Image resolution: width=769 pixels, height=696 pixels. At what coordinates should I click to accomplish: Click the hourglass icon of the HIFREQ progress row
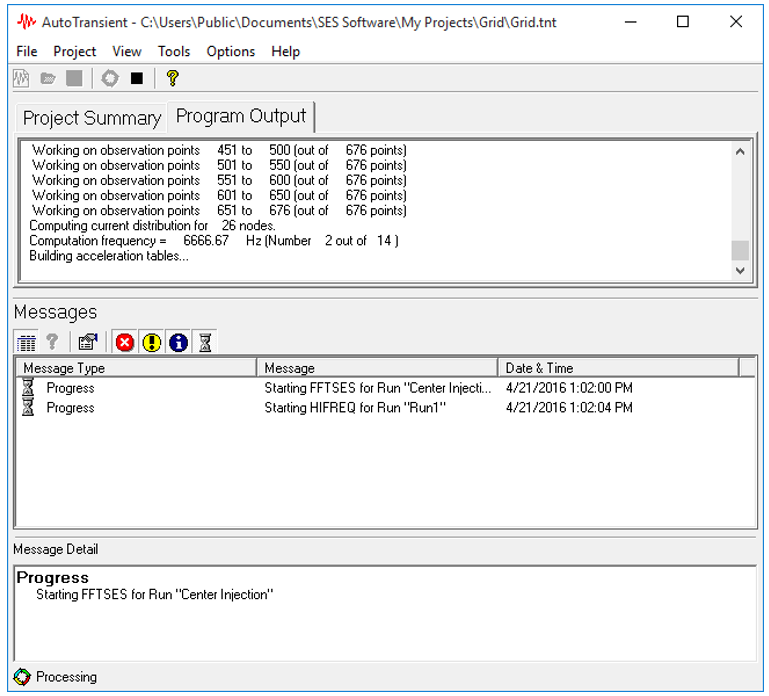(28, 407)
